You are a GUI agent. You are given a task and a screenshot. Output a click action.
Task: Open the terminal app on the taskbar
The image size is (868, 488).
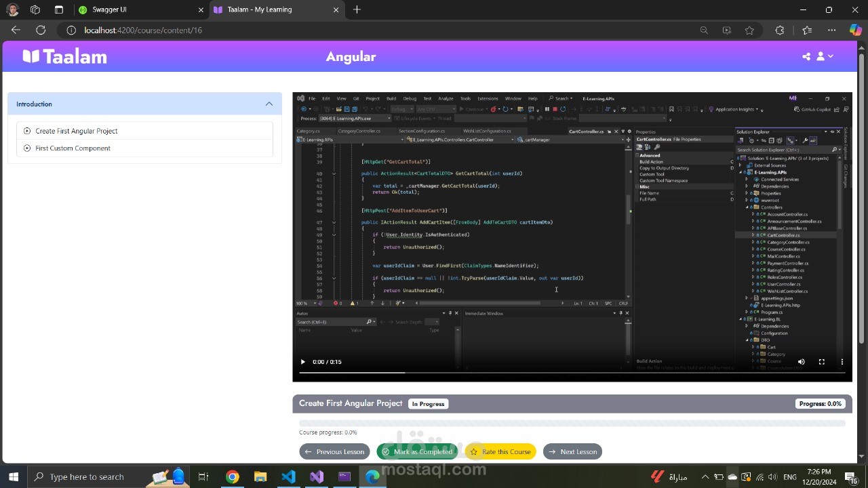click(344, 476)
